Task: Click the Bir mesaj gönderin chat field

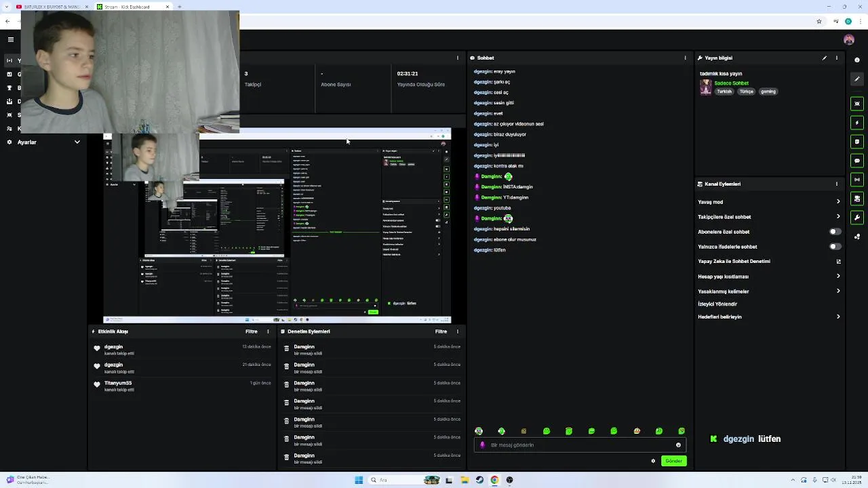Action: 580,445
